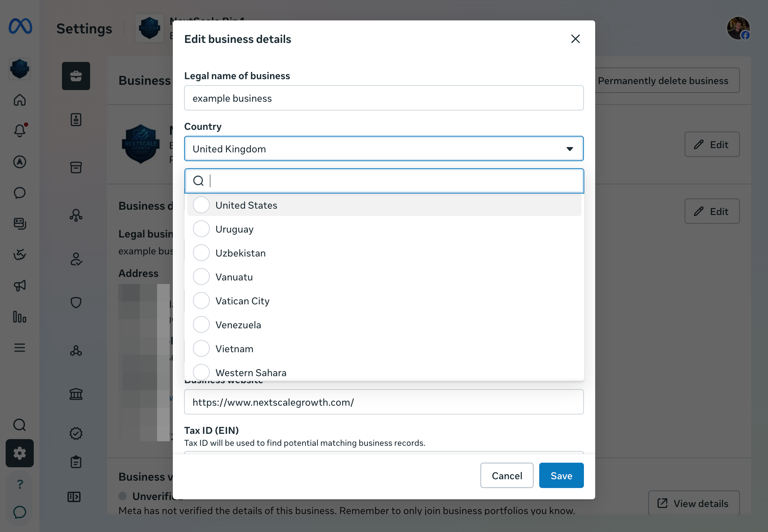Click the verified badge icon in settings menu
768x532 pixels.
click(76, 433)
